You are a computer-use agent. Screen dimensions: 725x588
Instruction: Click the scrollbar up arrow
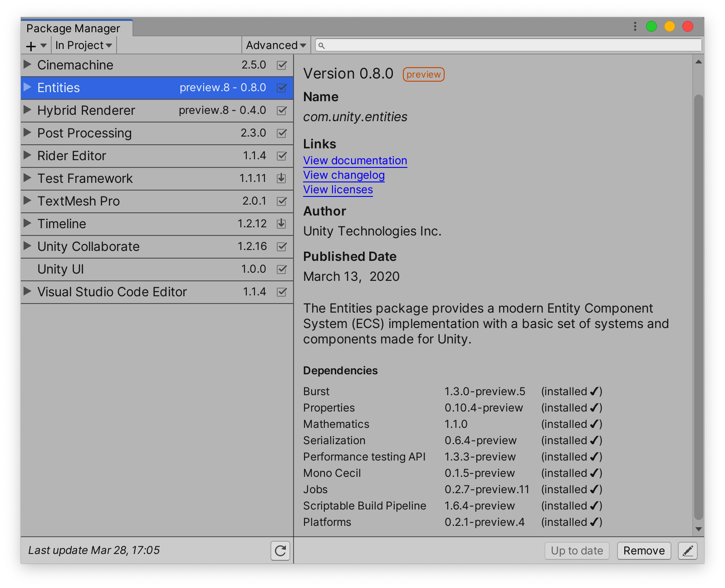pyautogui.click(x=699, y=62)
